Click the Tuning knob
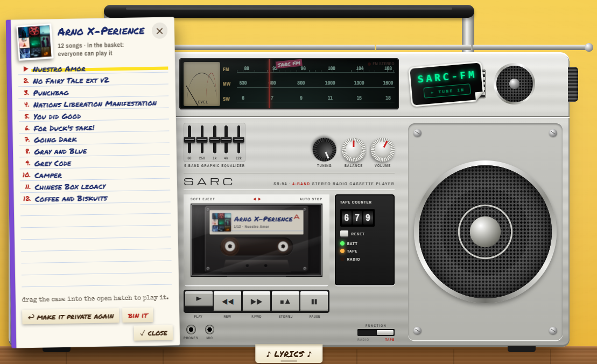 pos(325,150)
